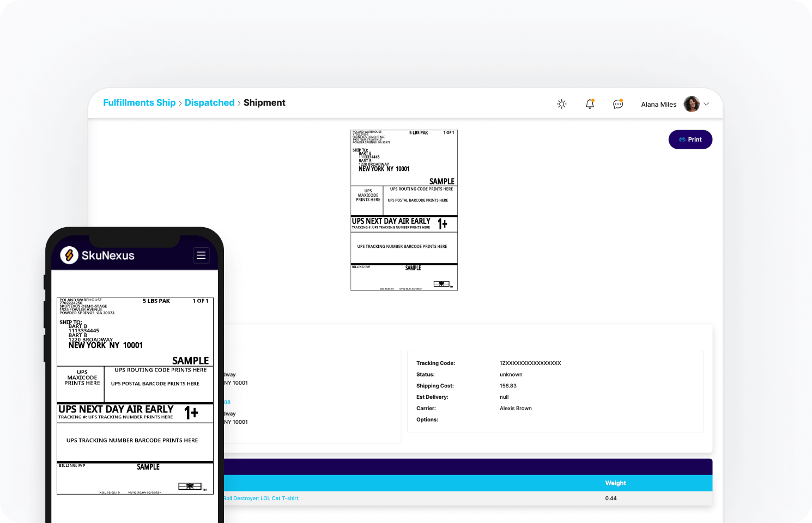Click the Print button
The height and width of the screenshot is (523, 812).
pyautogui.click(x=690, y=139)
